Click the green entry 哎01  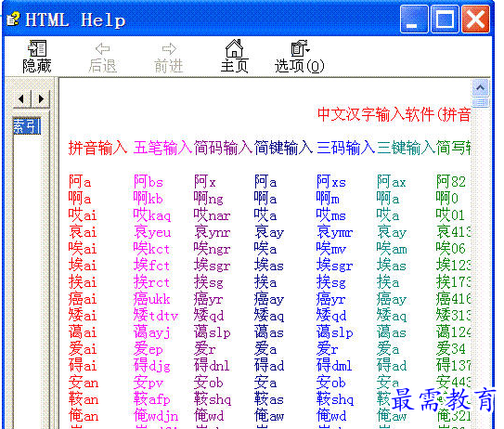(450, 214)
